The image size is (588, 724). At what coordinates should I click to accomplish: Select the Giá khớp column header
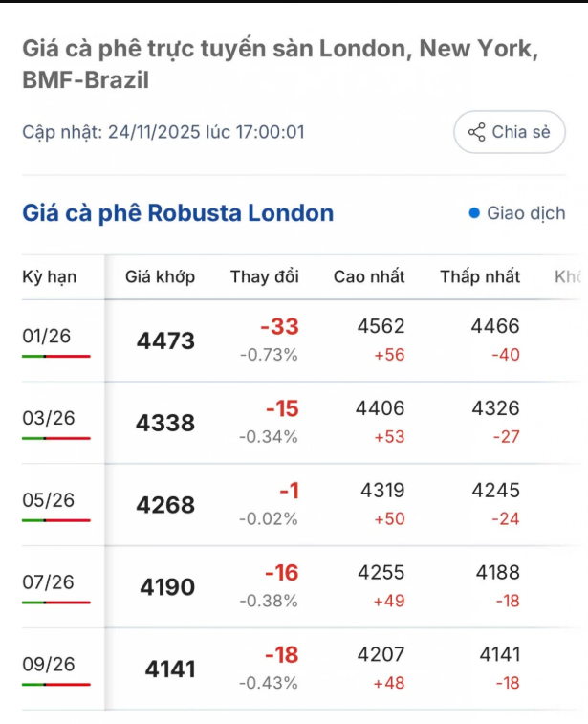(160, 277)
